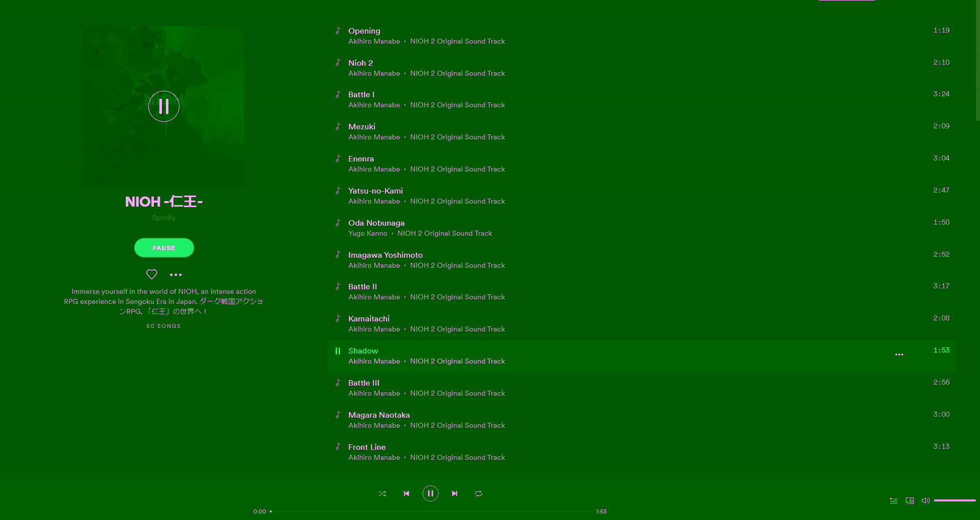The width and height of the screenshot is (980, 520).
Task: Skip to the next track
Action: pos(455,493)
